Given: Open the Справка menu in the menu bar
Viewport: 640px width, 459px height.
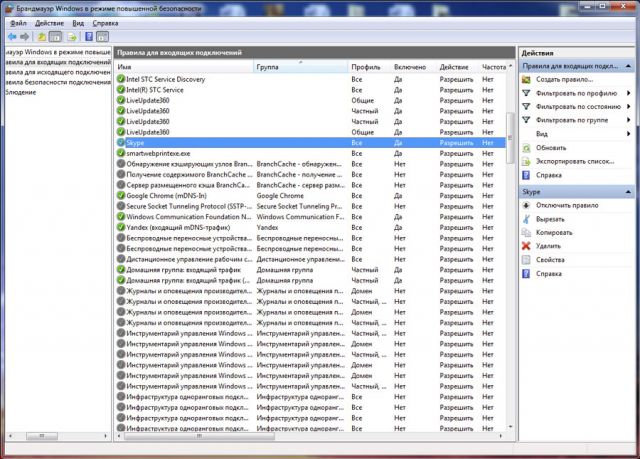Looking at the screenshot, I should [105, 23].
